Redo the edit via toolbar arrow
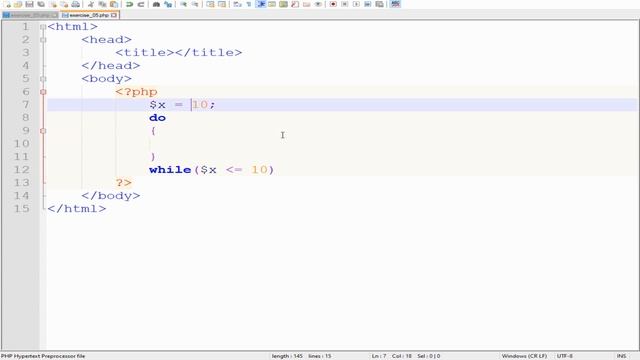The width and height of the screenshot is (640, 360). point(141,4)
